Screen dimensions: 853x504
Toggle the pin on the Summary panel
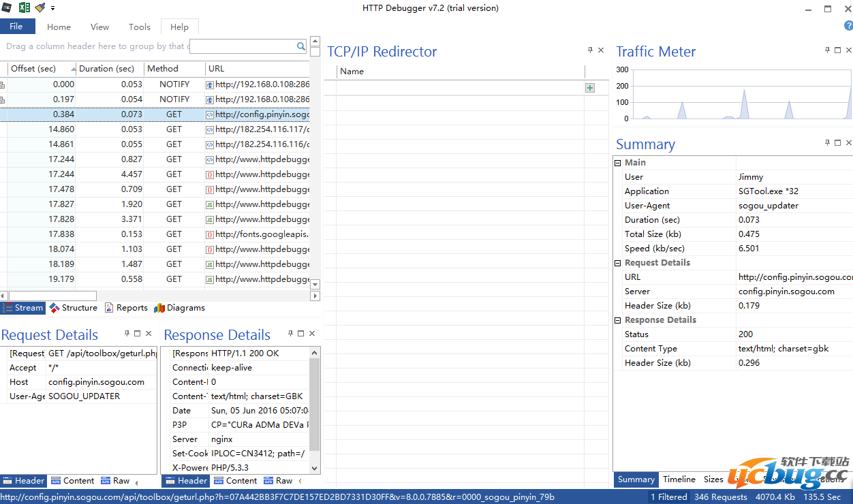point(827,143)
